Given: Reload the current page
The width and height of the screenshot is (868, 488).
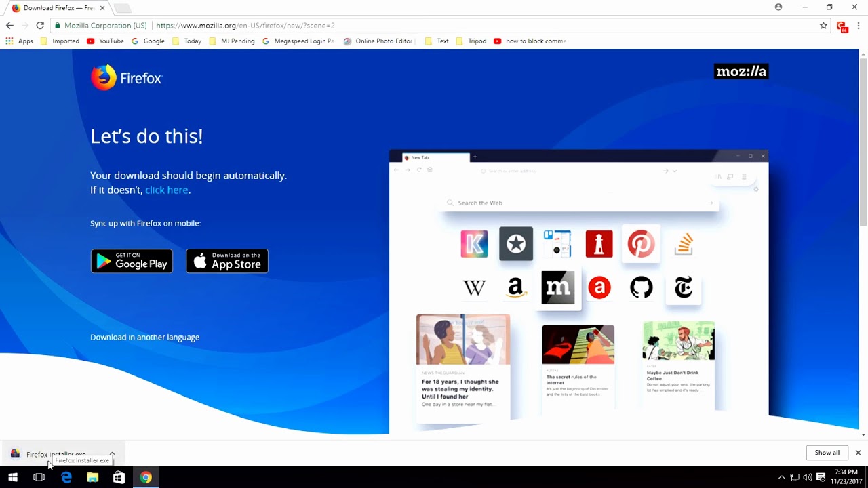Looking at the screenshot, I should coord(40,26).
